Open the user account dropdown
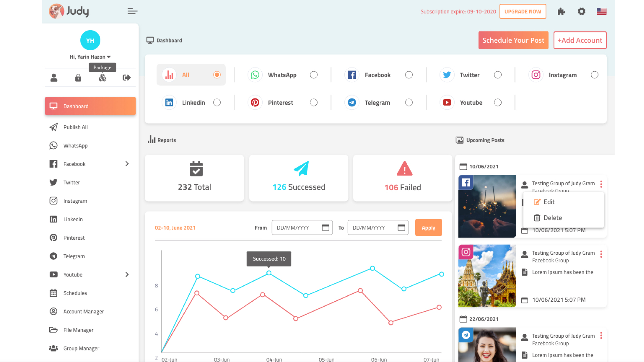The height and width of the screenshot is (362, 644). [90, 57]
